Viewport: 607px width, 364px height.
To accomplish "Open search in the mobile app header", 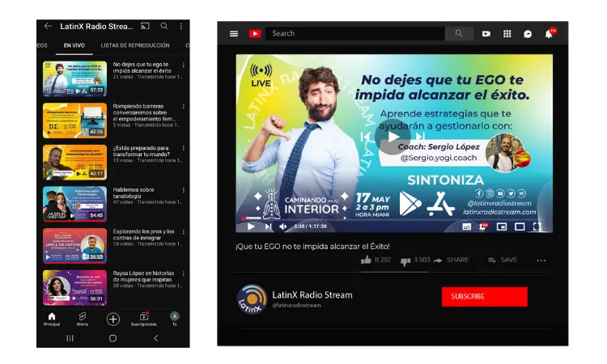I will point(164,26).
